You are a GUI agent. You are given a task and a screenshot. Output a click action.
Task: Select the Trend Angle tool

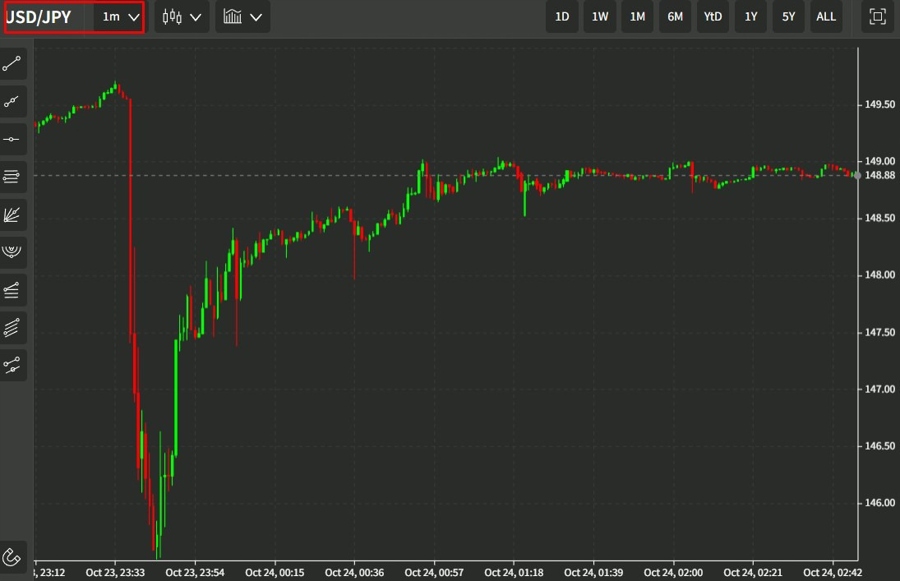pos(12,101)
